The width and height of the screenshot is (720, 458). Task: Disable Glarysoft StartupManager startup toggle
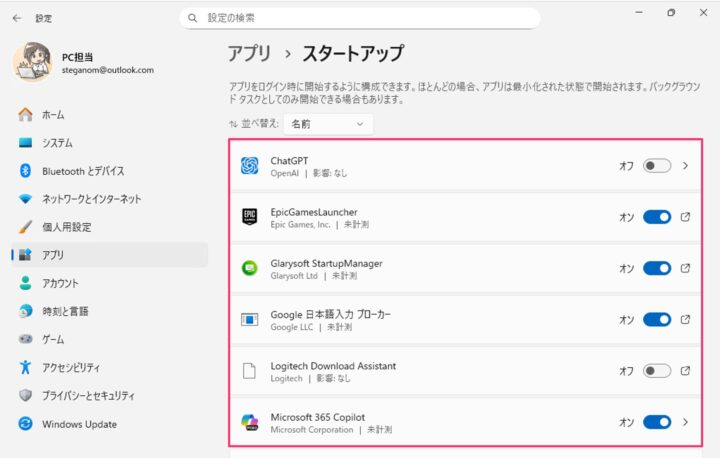[656, 268]
